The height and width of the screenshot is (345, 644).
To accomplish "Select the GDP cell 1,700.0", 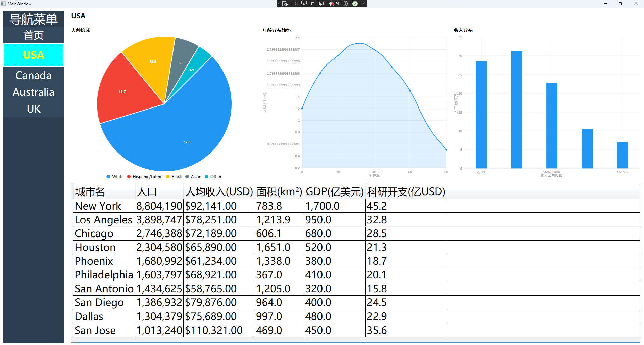I will [335, 206].
